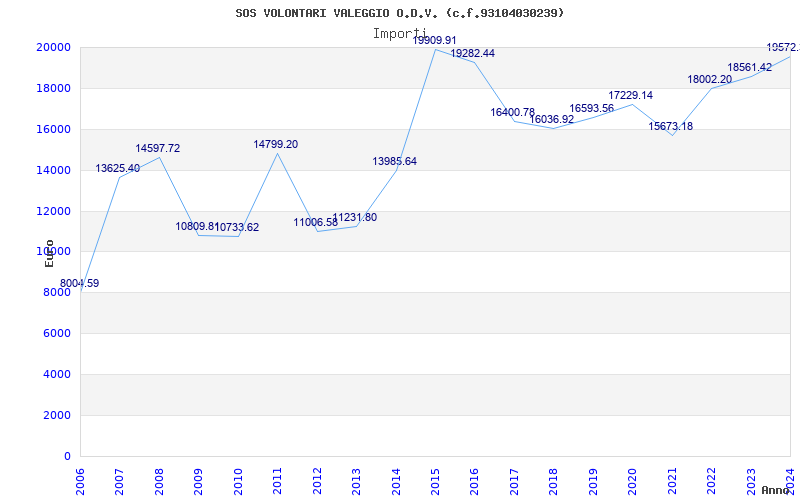Click x-axis year 2020
This screenshot has height=500, width=800.
click(x=632, y=482)
